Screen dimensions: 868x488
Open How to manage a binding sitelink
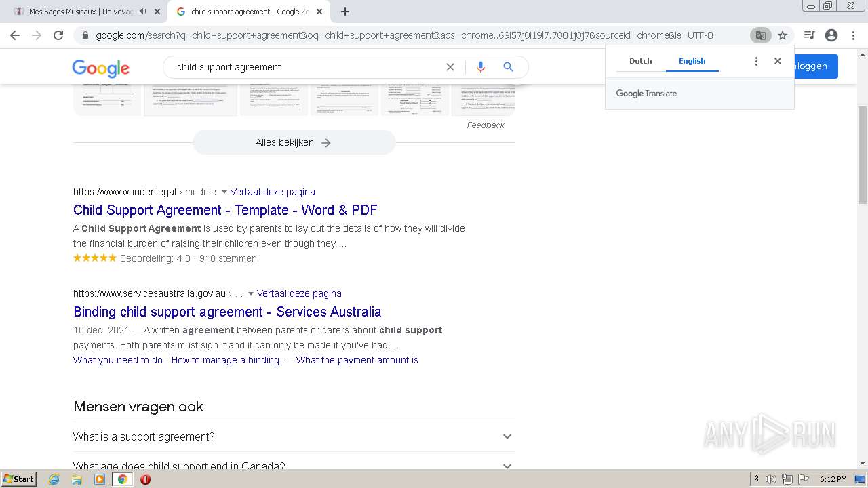229,360
